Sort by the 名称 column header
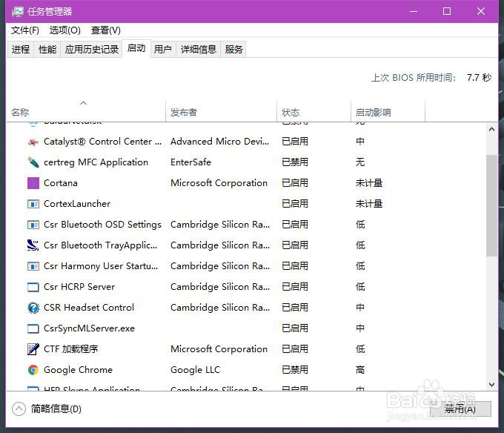This screenshot has width=504, height=433. click(85, 111)
